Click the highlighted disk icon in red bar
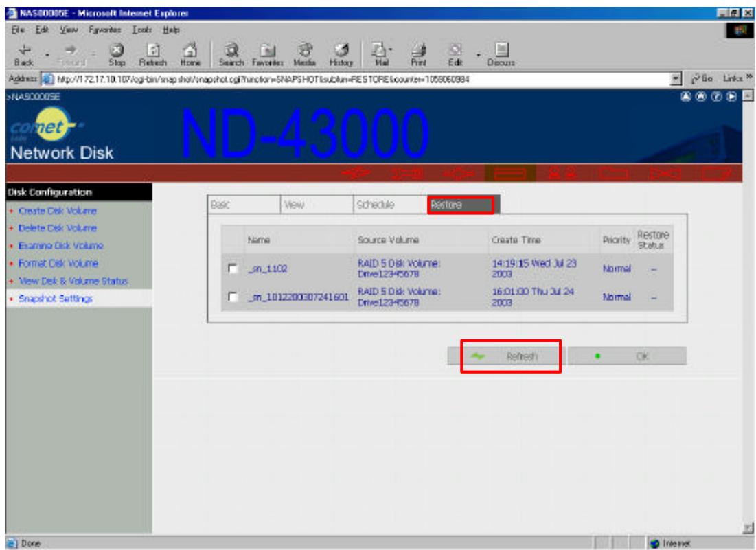Image resolution: width=756 pixels, height=550 pixels. (509, 173)
